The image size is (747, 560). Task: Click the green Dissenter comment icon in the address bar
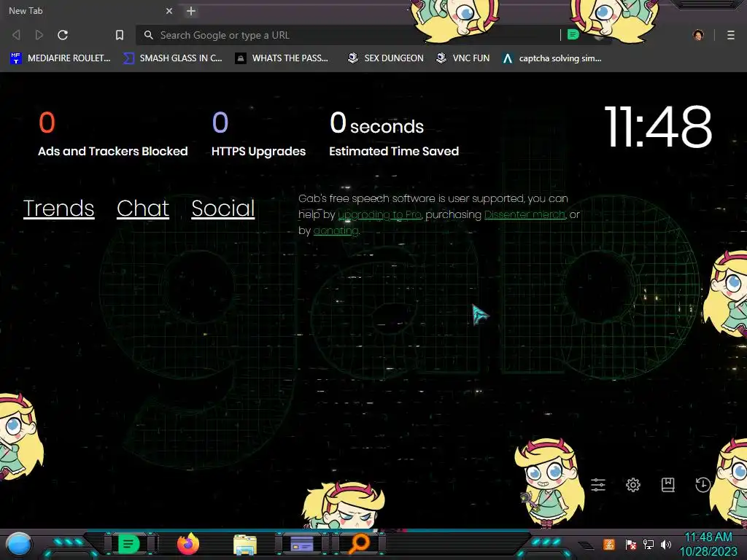tap(573, 35)
